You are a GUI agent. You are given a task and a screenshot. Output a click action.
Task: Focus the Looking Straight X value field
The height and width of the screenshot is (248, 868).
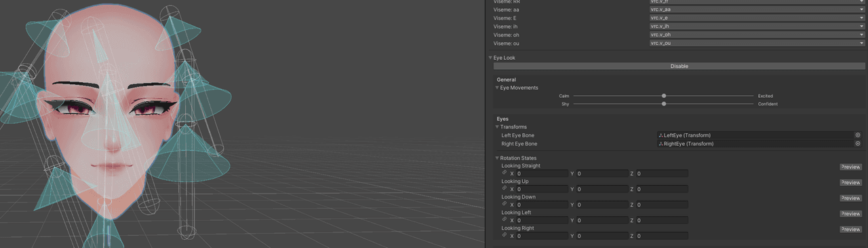542,173
